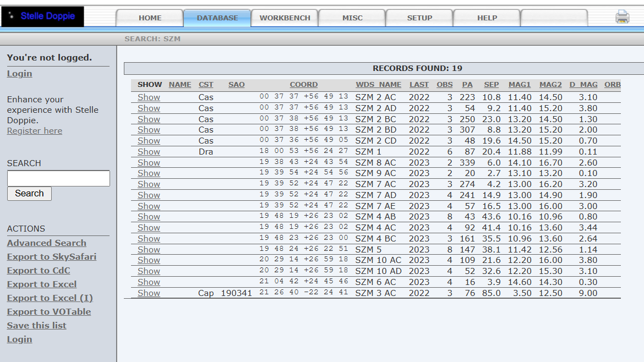Image resolution: width=644 pixels, height=362 pixels.
Task: Sort results by SEP column
Action: 491,85
